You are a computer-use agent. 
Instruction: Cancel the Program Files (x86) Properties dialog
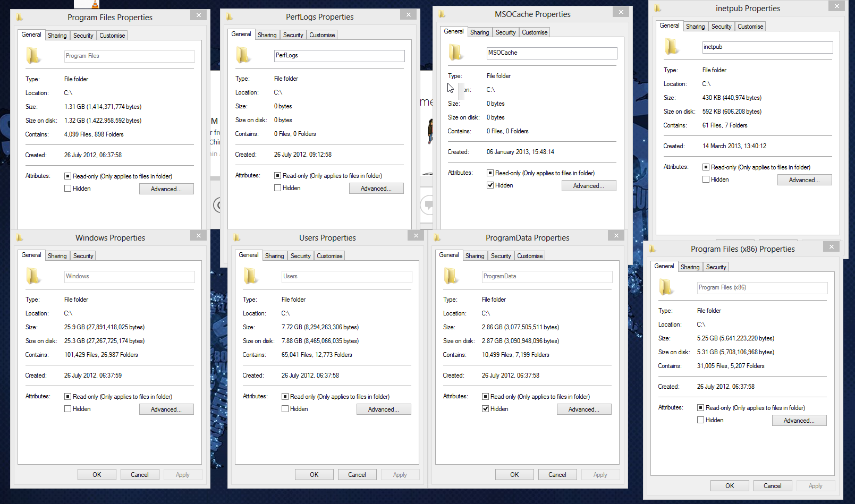(x=772, y=486)
